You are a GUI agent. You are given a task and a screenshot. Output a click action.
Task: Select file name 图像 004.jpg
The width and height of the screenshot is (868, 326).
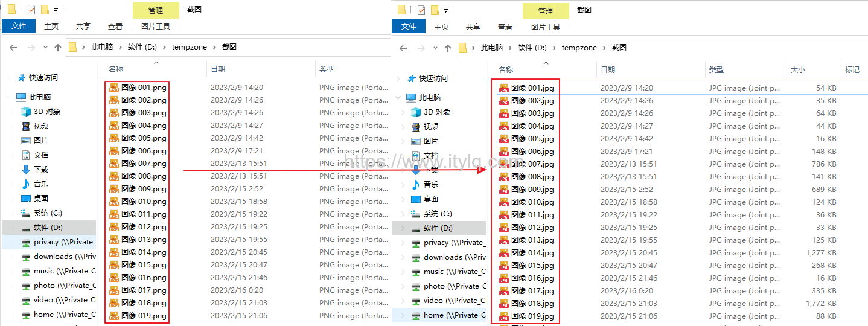point(532,126)
